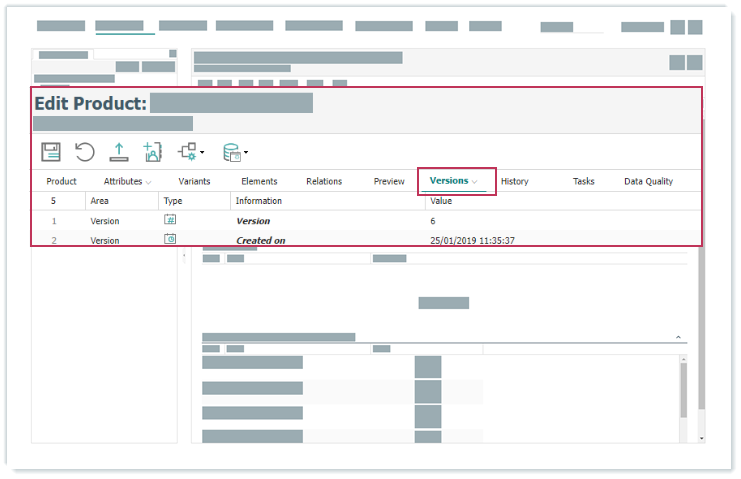The image size is (741, 479).
Task: Select the Variants tab
Action: [194, 181]
